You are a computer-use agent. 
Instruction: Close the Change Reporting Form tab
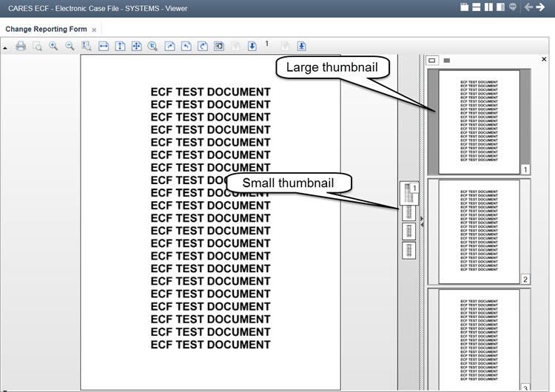pos(94,30)
